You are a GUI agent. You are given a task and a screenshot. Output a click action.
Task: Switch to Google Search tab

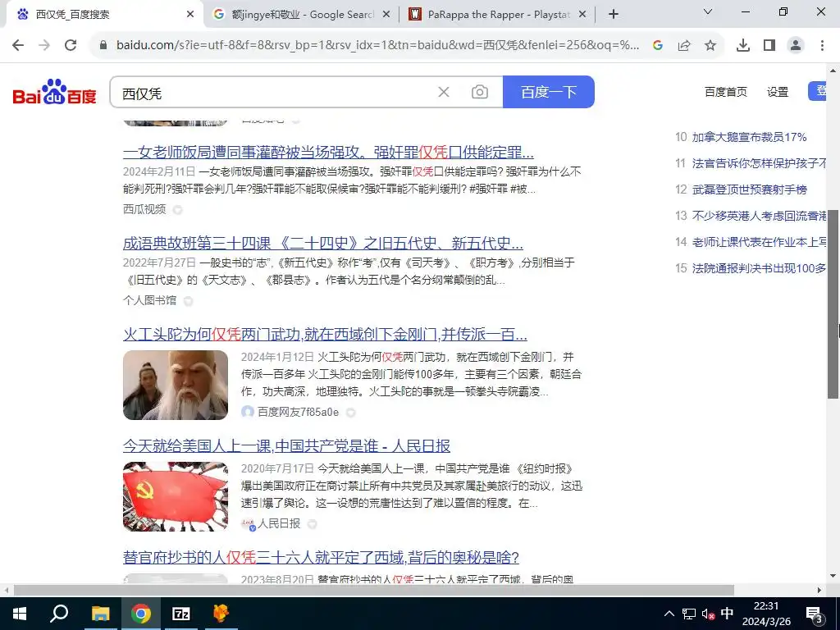301,15
